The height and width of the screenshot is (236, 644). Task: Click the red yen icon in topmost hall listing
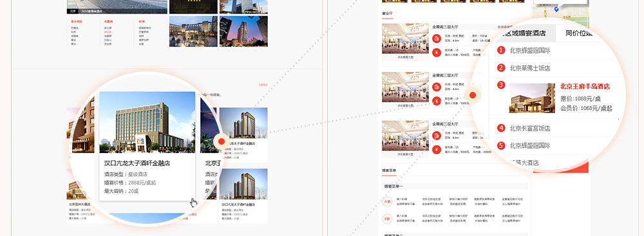click(436, 52)
